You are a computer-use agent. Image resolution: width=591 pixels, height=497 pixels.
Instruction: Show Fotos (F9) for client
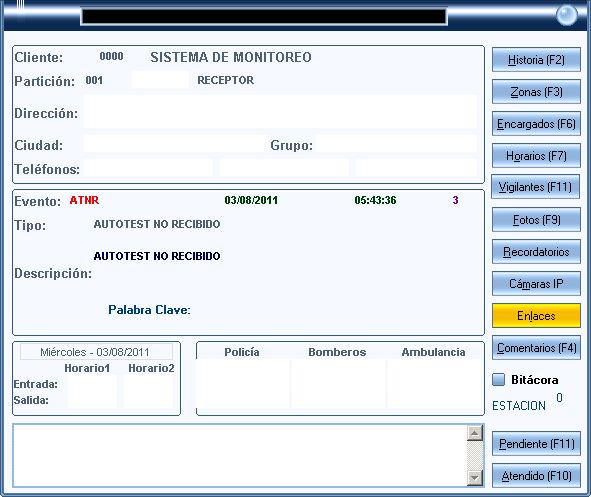tap(536, 219)
